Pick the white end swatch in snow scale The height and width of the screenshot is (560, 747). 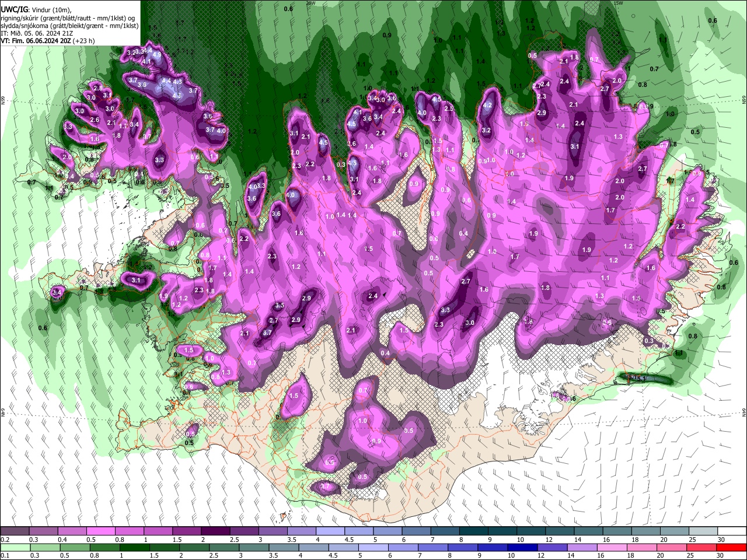point(732,531)
